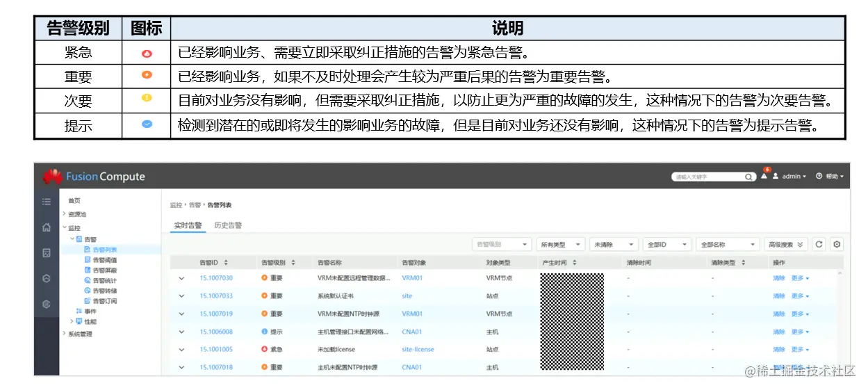The image size is (868, 390).
Task: Open the 告警级别 filter dropdown
Action: coord(502,245)
